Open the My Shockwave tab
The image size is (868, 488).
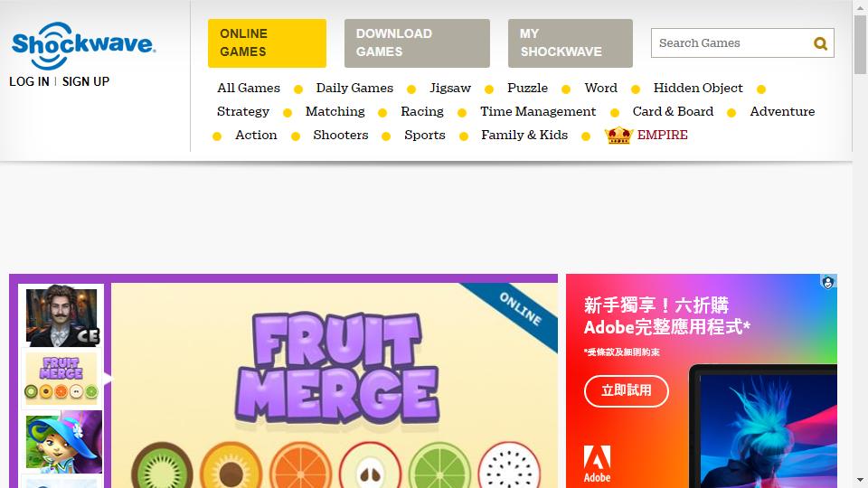point(571,43)
